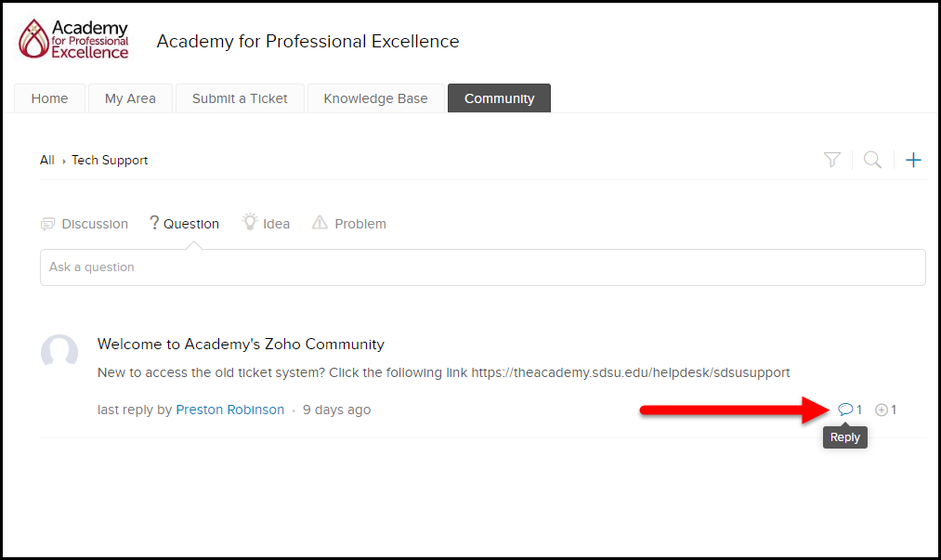Open the Submit a Ticket tab
Viewport: 941px width, 560px height.
tap(240, 98)
